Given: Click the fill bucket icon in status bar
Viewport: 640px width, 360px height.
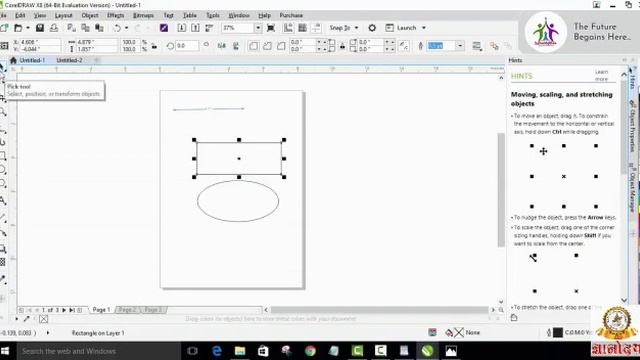Looking at the screenshot, I should point(449,333).
